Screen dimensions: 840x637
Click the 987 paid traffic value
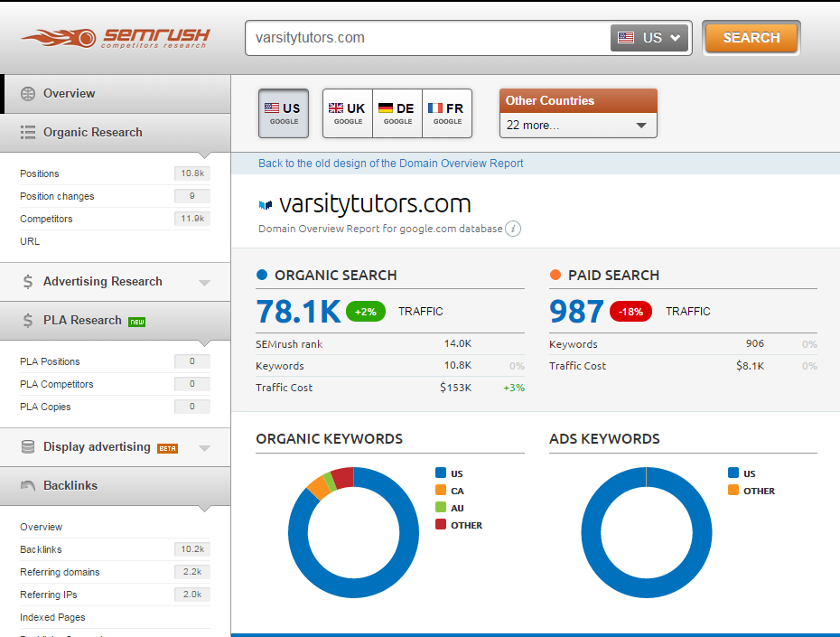pos(576,312)
